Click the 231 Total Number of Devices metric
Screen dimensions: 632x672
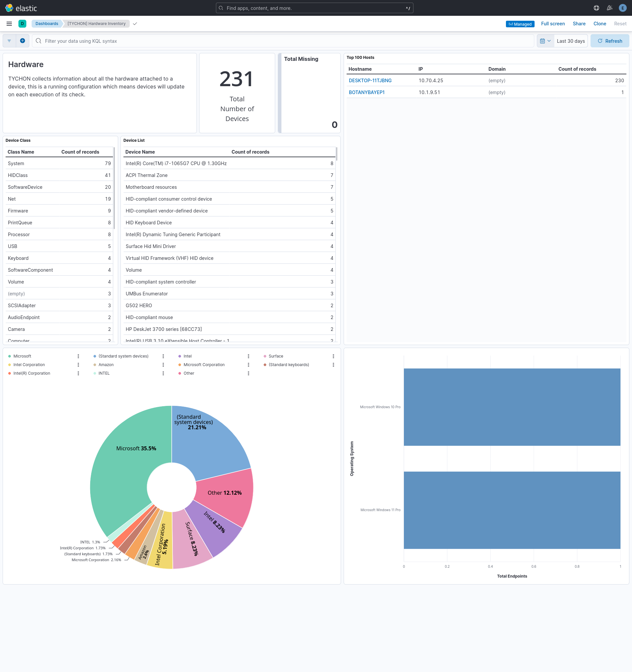(x=237, y=93)
